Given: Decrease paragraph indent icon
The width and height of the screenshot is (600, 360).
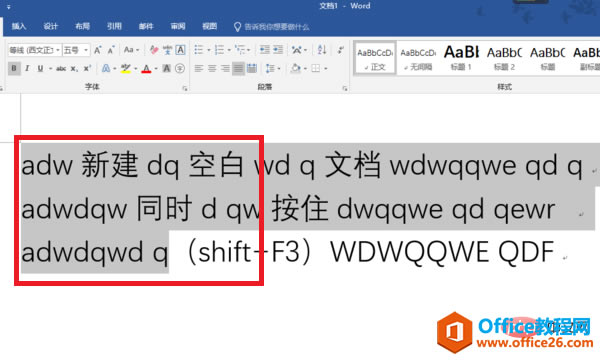Looking at the screenshot, I should (x=264, y=50).
